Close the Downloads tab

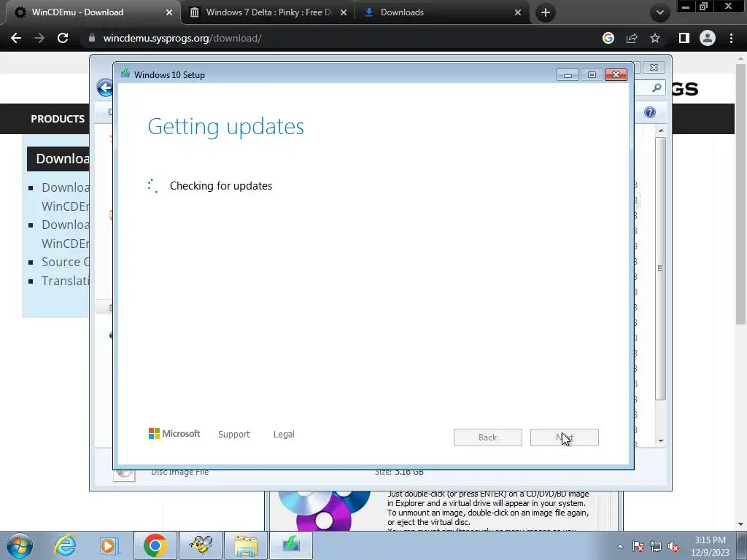pyautogui.click(x=518, y=12)
